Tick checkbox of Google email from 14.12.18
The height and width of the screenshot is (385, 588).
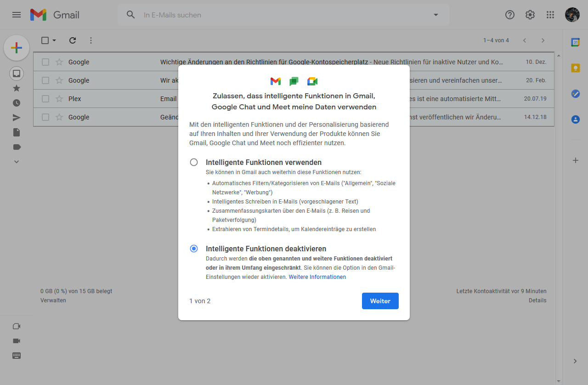point(45,117)
